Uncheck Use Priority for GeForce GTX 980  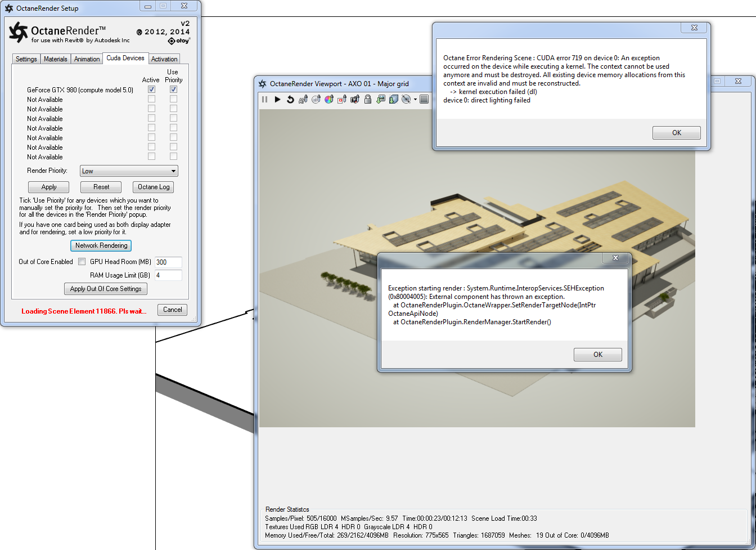tap(174, 90)
